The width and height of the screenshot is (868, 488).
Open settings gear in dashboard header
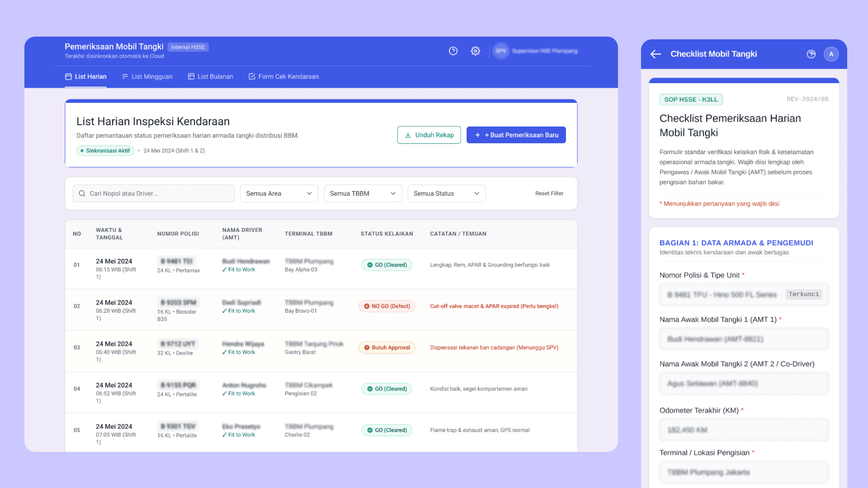pos(475,51)
